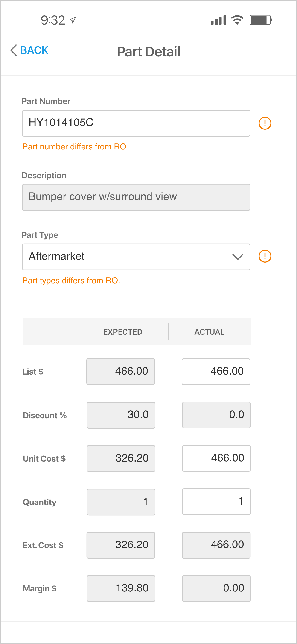Viewport: 297px width, 644px height.
Task: Tap the cellular signal bars icon
Action: tap(218, 20)
